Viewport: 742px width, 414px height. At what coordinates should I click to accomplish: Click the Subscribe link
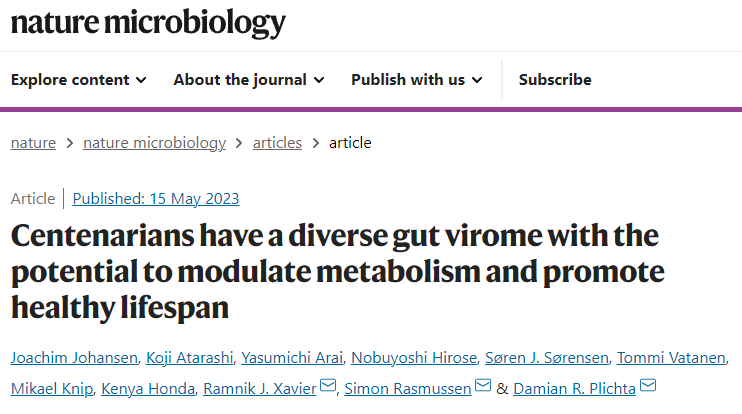555,80
